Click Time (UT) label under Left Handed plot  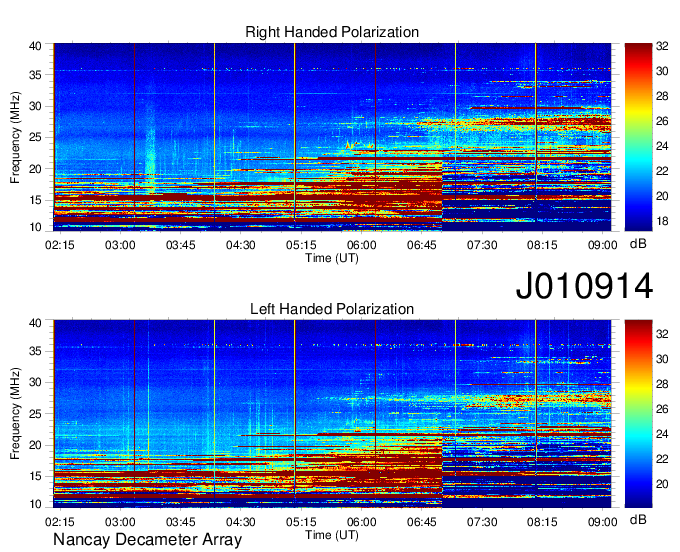tap(332, 535)
